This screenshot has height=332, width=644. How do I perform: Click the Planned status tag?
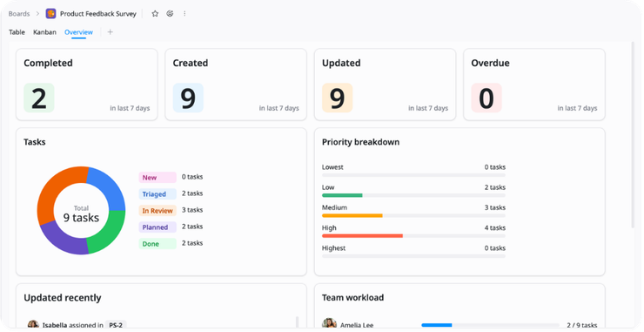coord(158,227)
